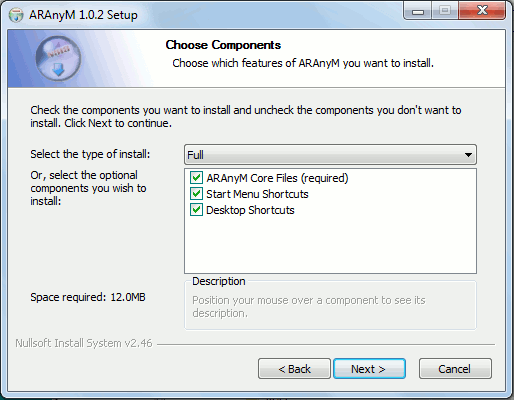Select the Start Menu Shortcuts list item
The height and width of the screenshot is (400, 514).
[257, 194]
